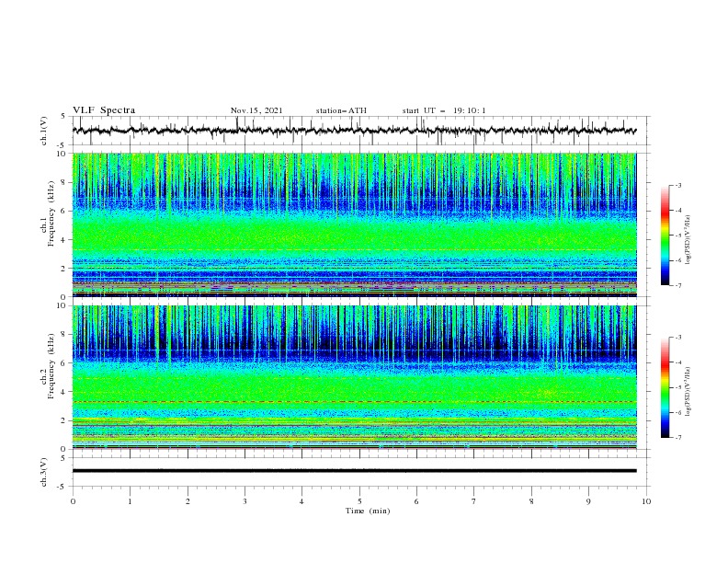Image resolution: width=728 pixels, height=563 pixels.
Task: Select the date text "Nov.15, 2021"
Action: [256, 110]
